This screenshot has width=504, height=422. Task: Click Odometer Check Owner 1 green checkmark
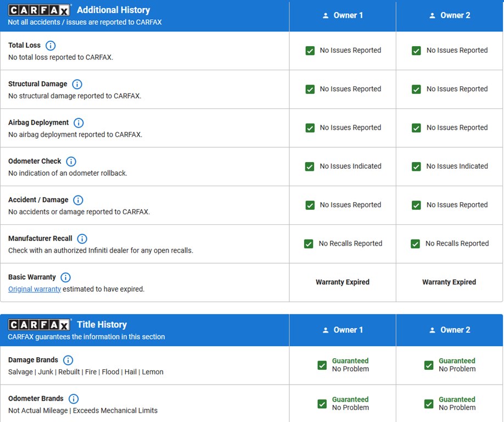coord(310,166)
